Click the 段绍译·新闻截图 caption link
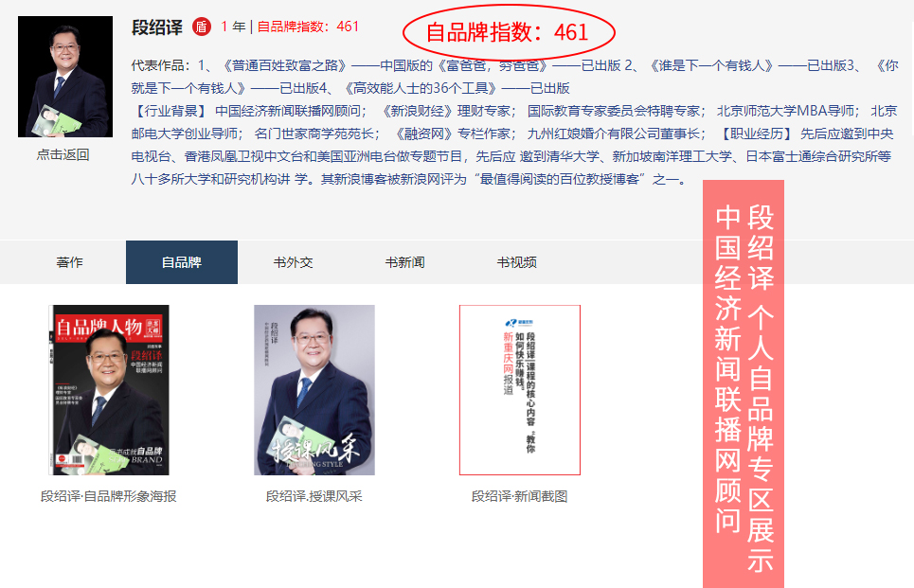 coord(519,496)
